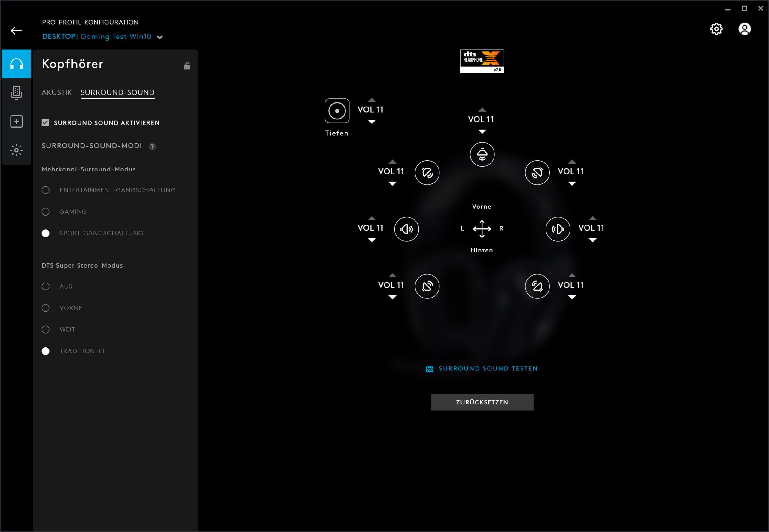769x532 pixels.
Task: Select the add assignment plus sidebar icon
Action: pyautogui.click(x=16, y=121)
